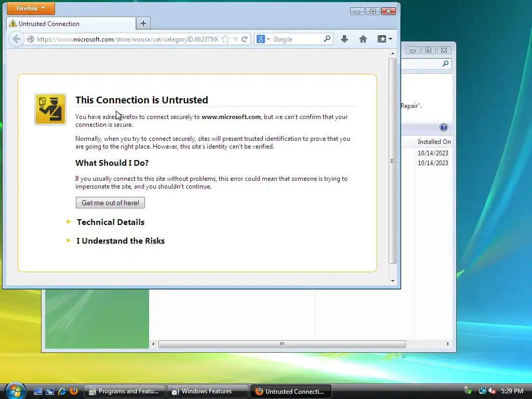
Task: Switch to Untrusted Connection taskbar button
Action: click(x=290, y=392)
